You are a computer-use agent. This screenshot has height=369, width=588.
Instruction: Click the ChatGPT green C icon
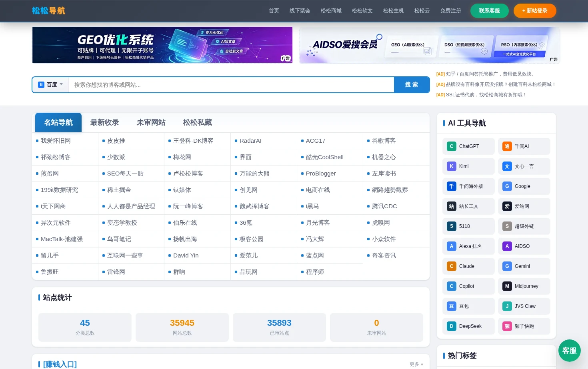452,146
